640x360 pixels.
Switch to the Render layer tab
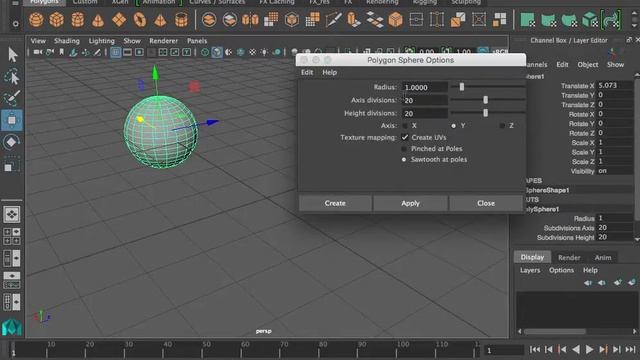569,257
